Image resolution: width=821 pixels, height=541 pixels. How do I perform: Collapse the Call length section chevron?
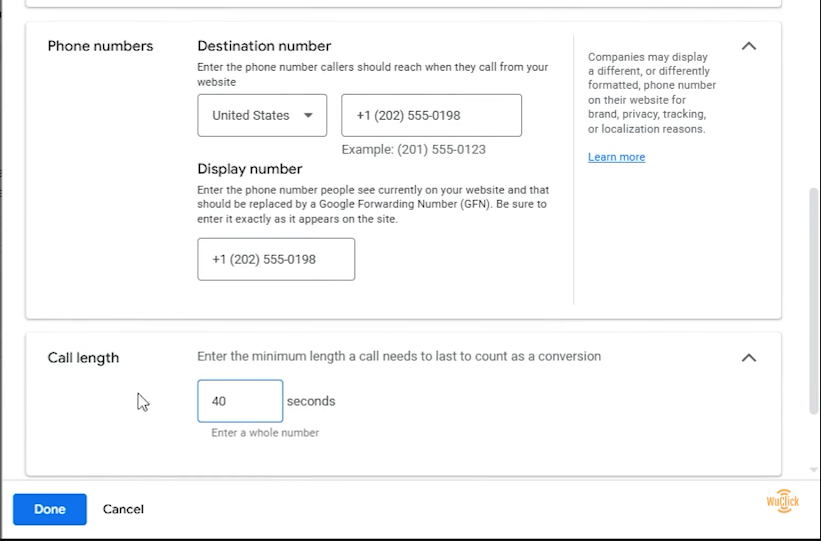tap(749, 358)
